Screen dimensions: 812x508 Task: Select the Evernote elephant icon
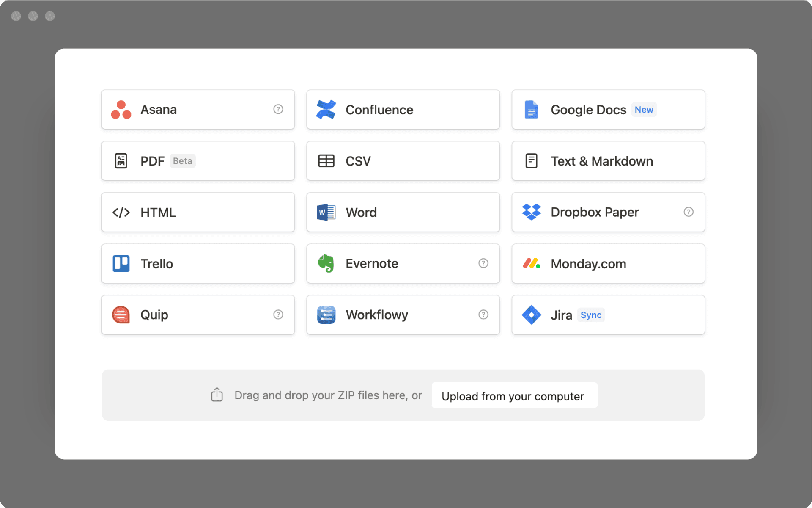click(x=326, y=263)
